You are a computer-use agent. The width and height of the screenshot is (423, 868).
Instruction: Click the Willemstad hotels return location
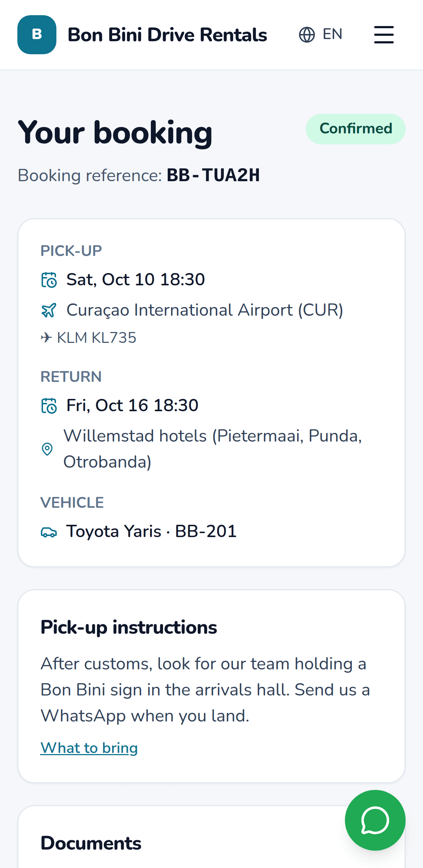(213, 449)
